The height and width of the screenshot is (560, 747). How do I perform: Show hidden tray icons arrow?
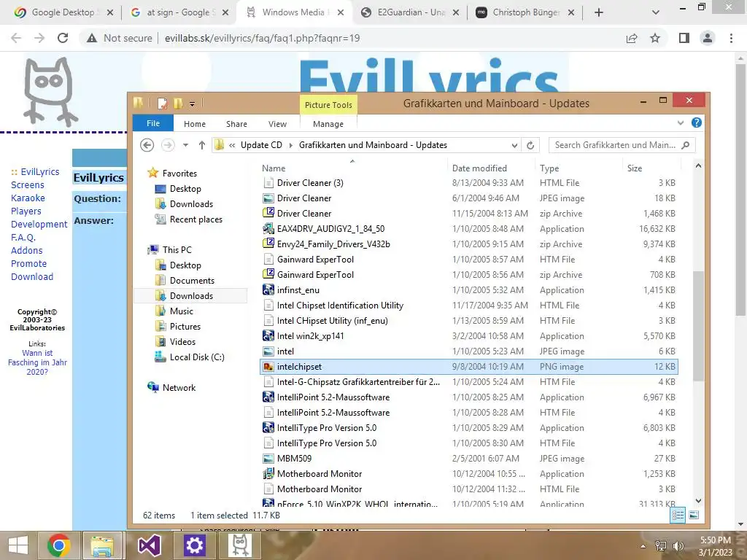643,545
